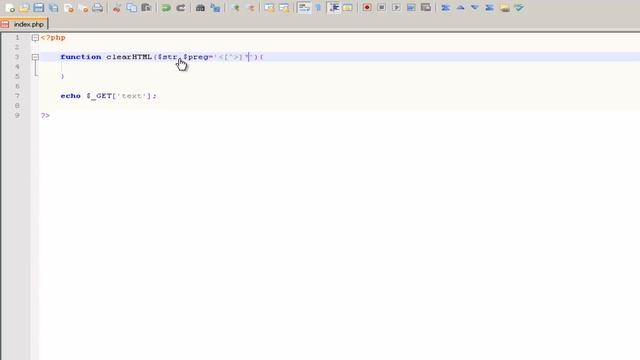640x360 pixels.
Task: Click line number 7 in the margin
Action: [17, 96]
